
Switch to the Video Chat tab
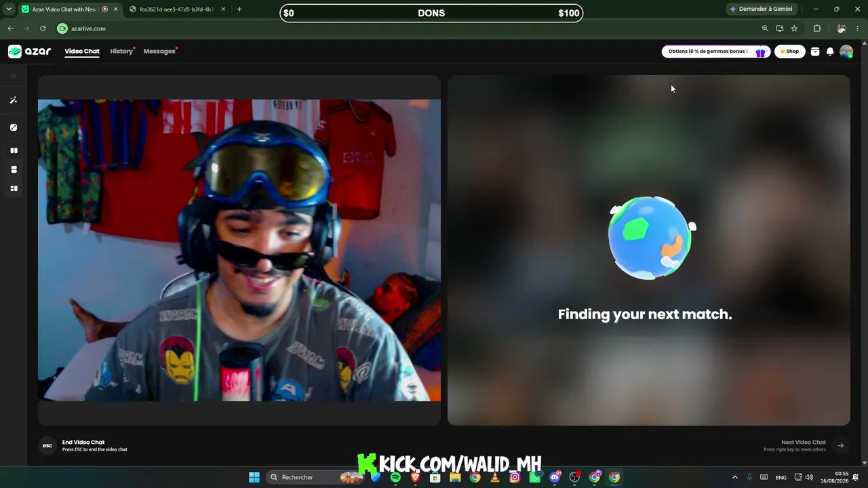[x=82, y=52]
